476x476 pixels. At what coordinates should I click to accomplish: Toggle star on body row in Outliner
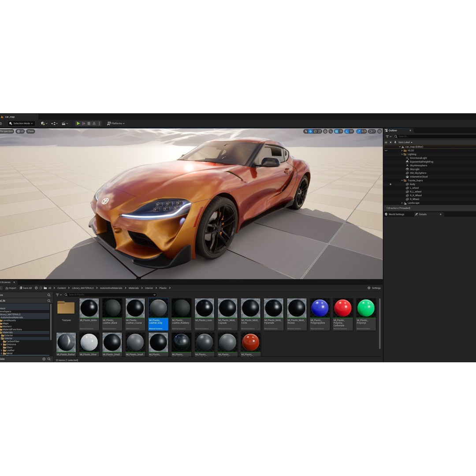tap(390, 184)
